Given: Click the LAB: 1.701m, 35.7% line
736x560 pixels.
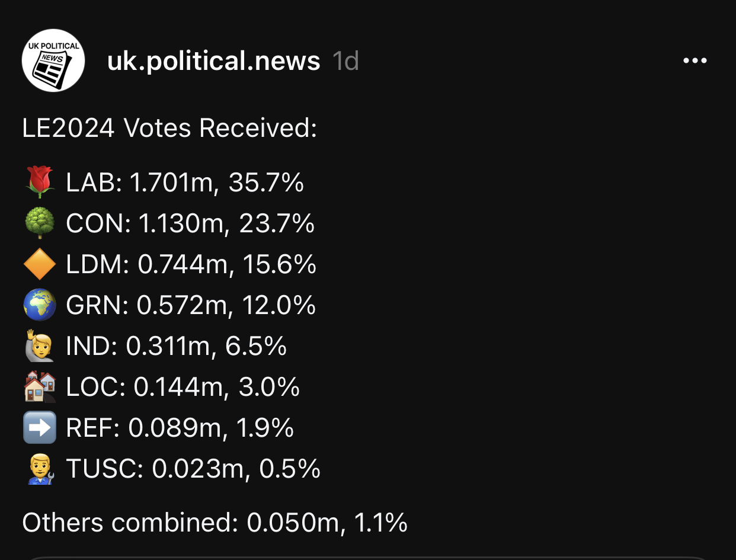Looking at the screenshot, I should pos(185,183).
